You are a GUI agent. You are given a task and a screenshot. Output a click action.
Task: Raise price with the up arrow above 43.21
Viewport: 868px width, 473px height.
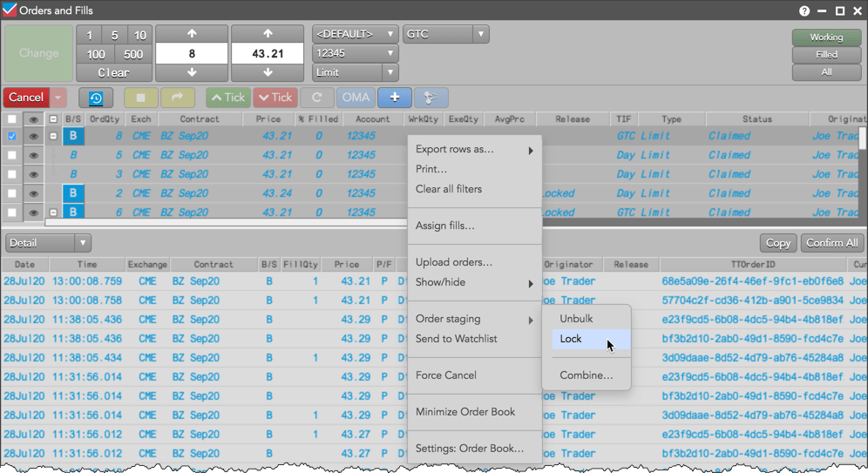[268, 34]
